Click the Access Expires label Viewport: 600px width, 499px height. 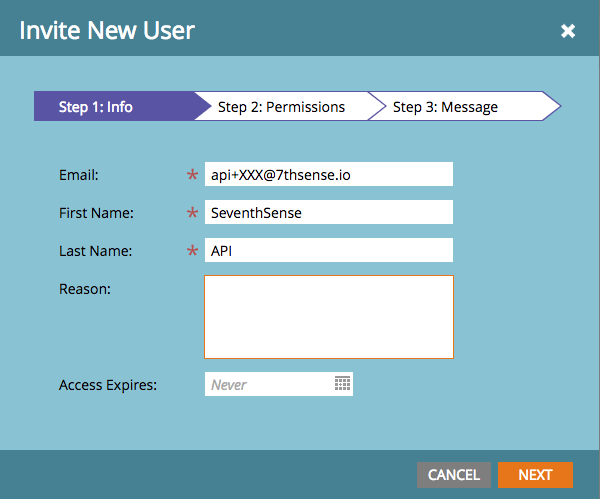(108, 385)
